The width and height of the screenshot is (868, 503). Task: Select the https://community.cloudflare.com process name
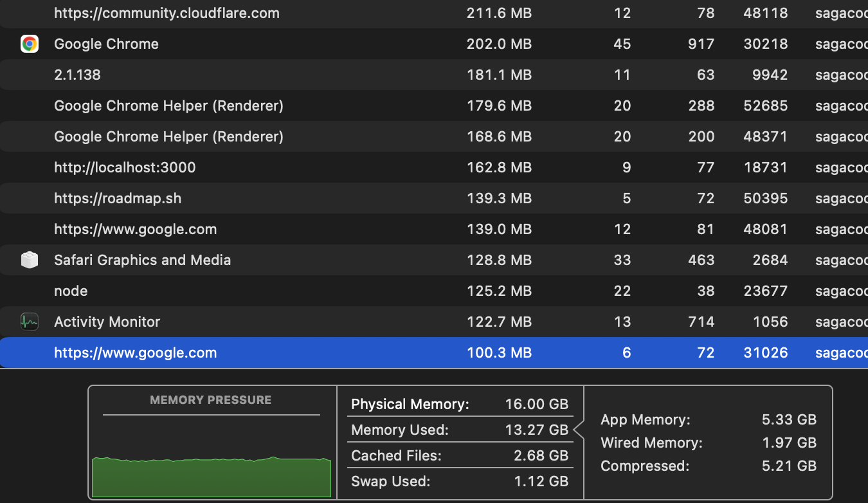pyautogui.click(x=167, y=13)
